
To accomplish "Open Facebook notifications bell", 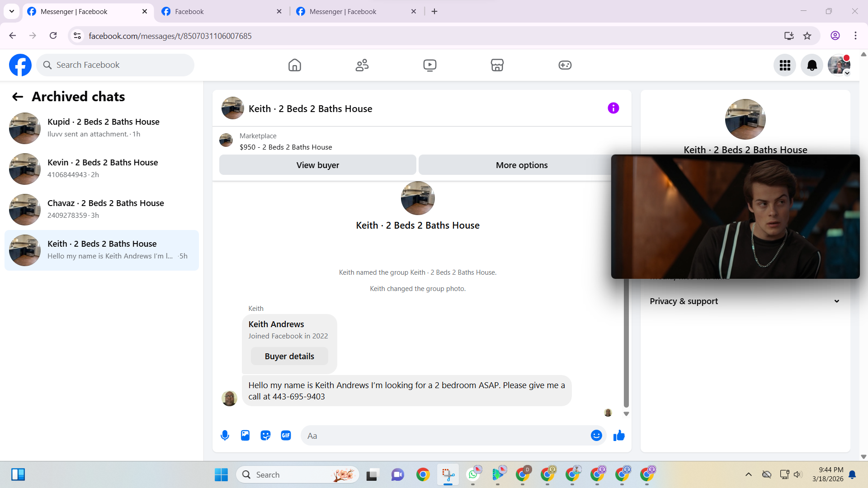I will tap(812, 65).
